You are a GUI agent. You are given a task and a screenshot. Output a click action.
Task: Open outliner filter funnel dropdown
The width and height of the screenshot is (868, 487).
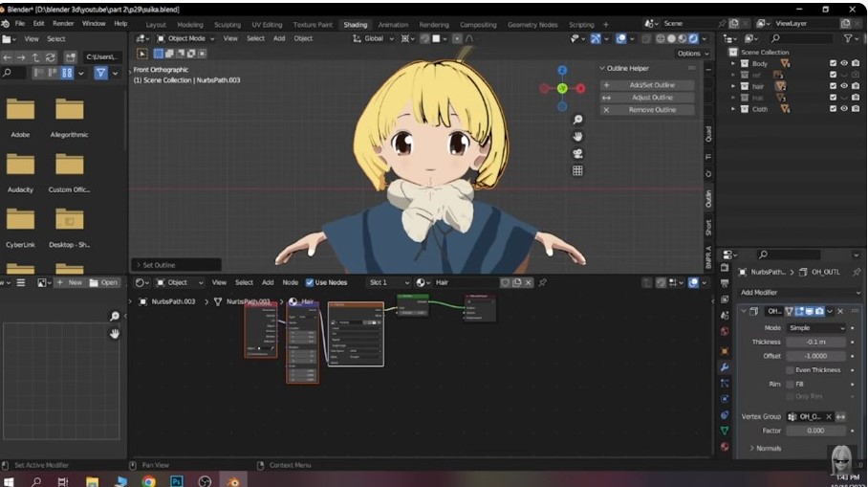(x=850, y=38)
